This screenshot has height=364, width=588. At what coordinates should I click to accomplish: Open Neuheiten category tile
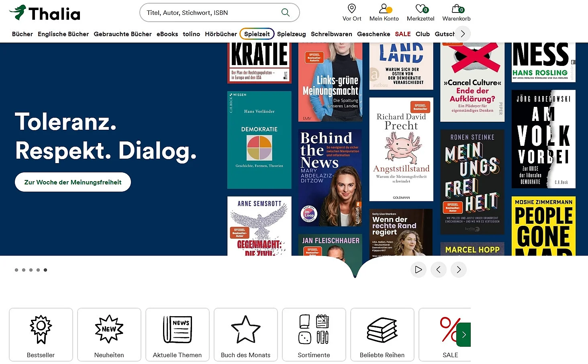[x=109, y=335]
